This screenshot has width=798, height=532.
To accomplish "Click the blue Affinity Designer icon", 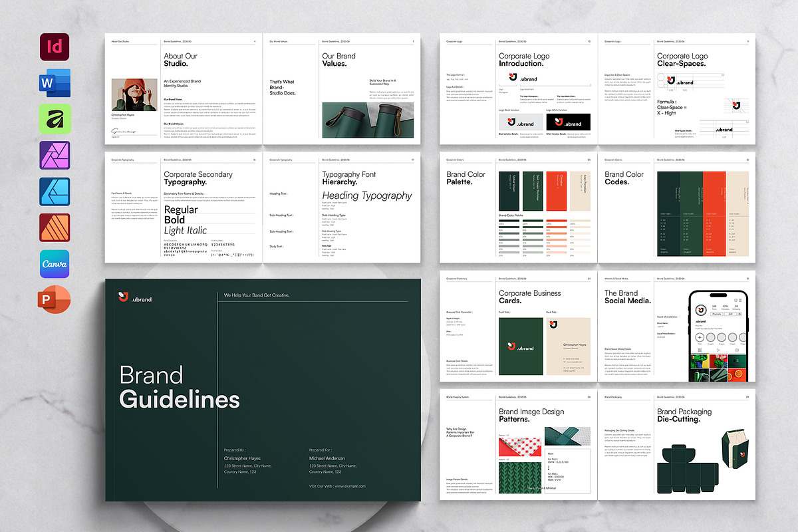I will point(54,192).
